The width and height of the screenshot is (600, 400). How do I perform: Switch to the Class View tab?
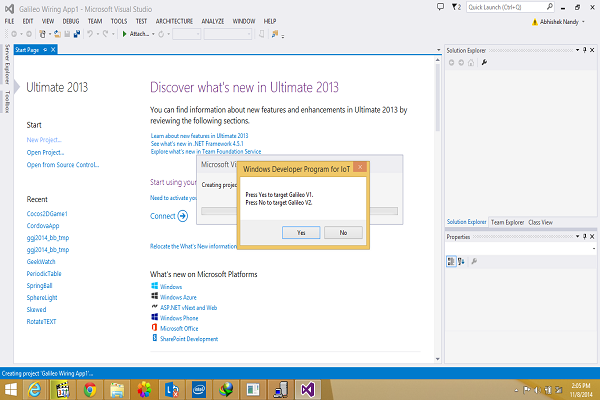coord(540,222)
